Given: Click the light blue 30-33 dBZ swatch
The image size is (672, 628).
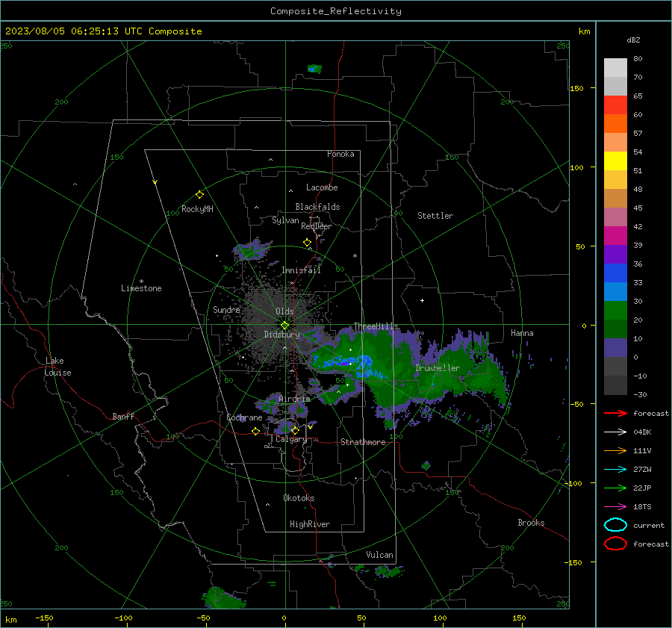Looking at the screenshot, I should point(615,291).
